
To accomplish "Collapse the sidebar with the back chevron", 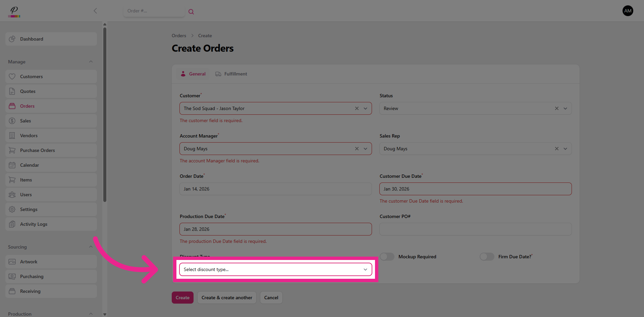I will tap(95, 11).
